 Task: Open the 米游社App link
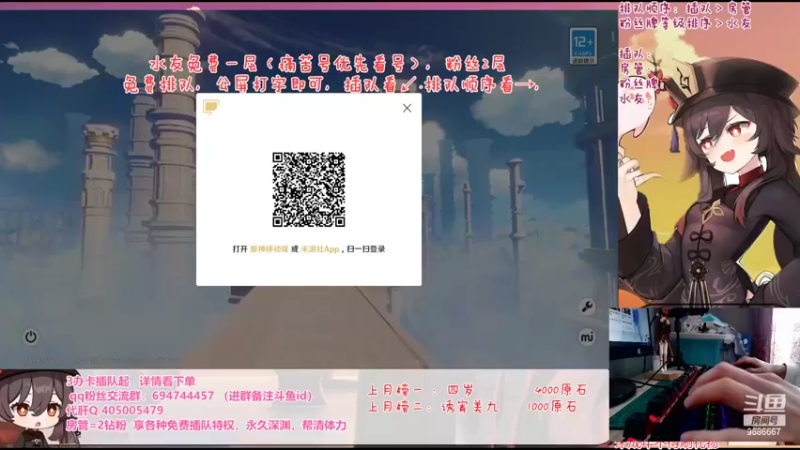pyautogui.click(x=320, y=249)
